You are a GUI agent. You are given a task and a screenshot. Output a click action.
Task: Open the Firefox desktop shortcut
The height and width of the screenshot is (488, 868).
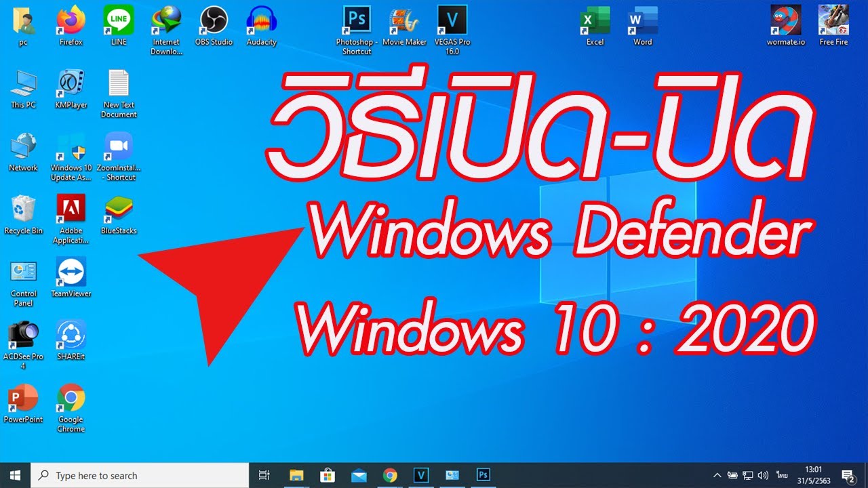(71, 26)
